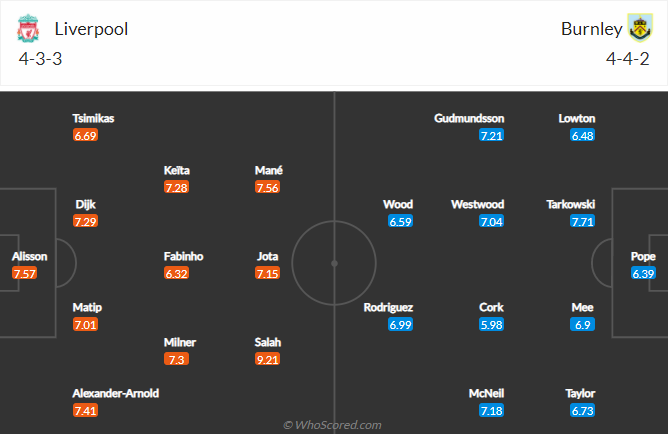Select player Westwood's name
The width and height of the screenshot is (668, 434).
[x=477, y=204]
